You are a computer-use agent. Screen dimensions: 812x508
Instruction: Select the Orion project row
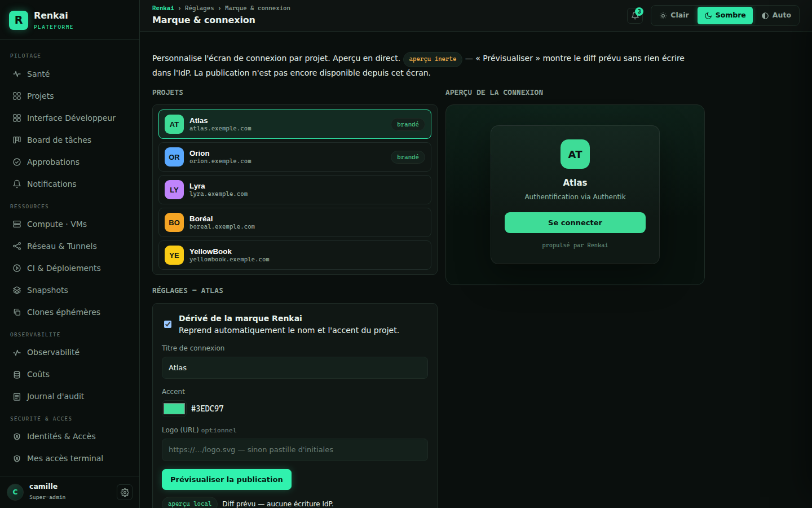coord(295,157)
